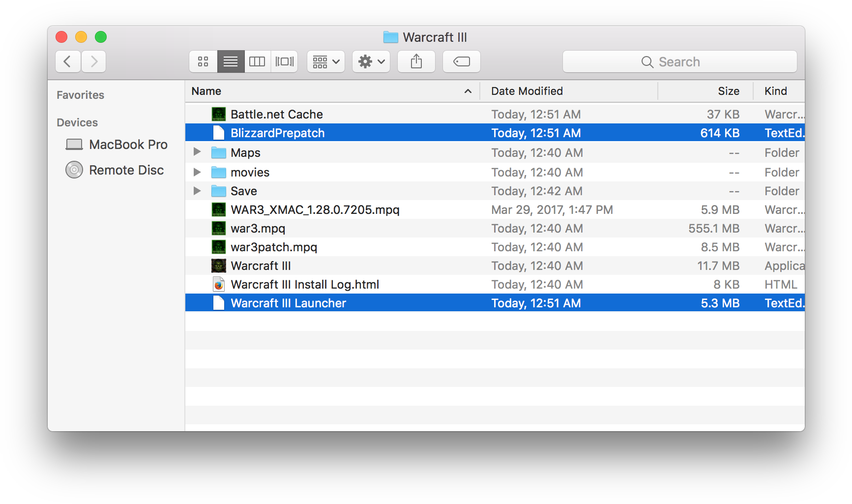Select the Warcraft III Launcher file name
852x504 pixels.
289,303
